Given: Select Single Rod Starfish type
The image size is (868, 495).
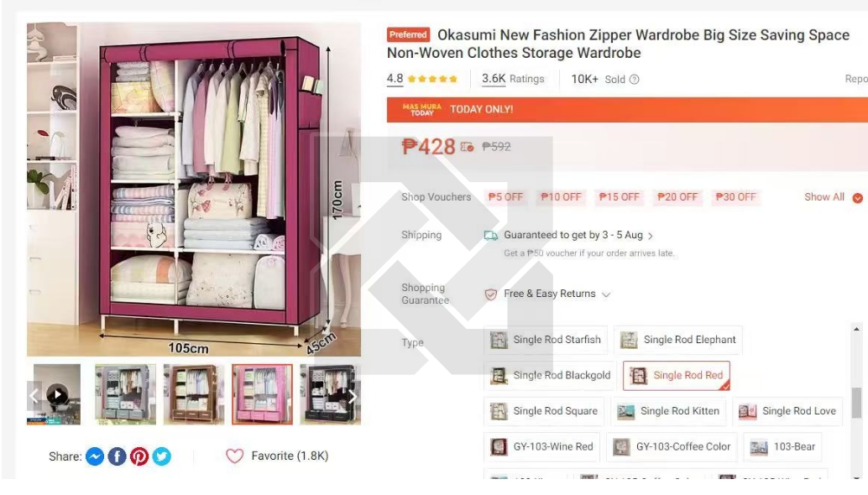Looking at the screenshot, I should point(546,340).
